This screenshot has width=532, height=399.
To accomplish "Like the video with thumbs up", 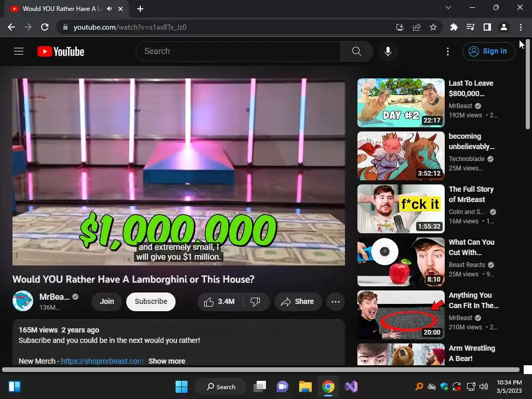I will pyautogui.click(x=219, y=302).
